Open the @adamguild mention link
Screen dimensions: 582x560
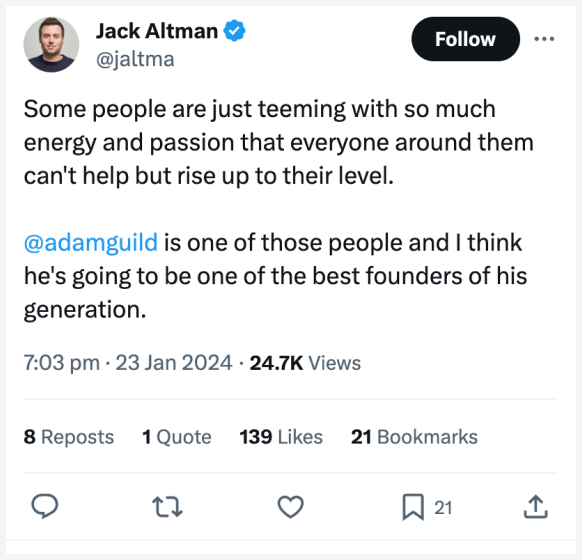tap(91, 243)
